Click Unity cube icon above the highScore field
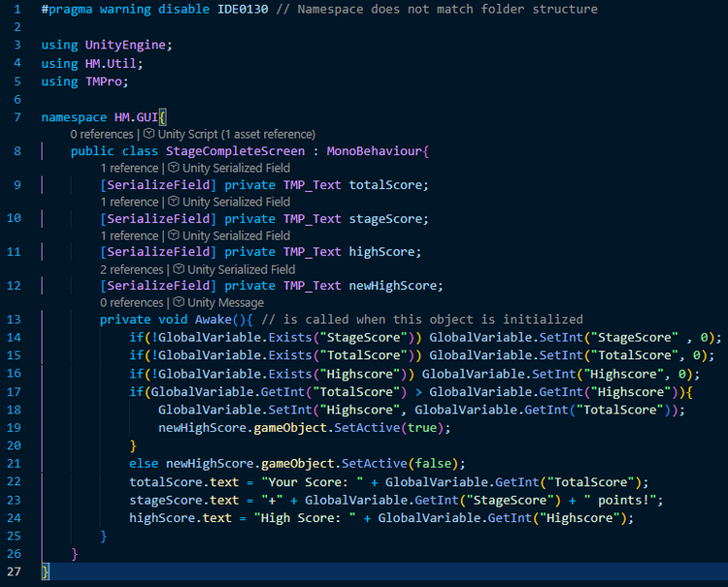The image size is (728, 587). (x=173, y=235)
